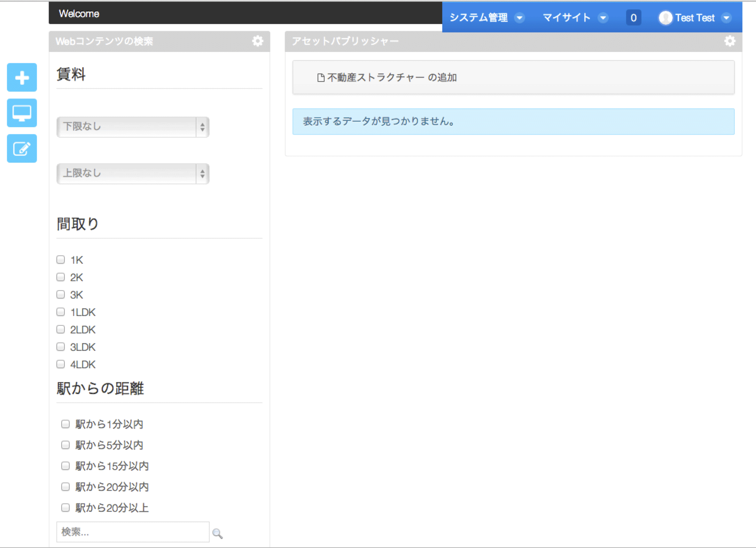Click the pencil edit icon in sidebar
Screen dimensions: 756x548
tap(22, 148)
